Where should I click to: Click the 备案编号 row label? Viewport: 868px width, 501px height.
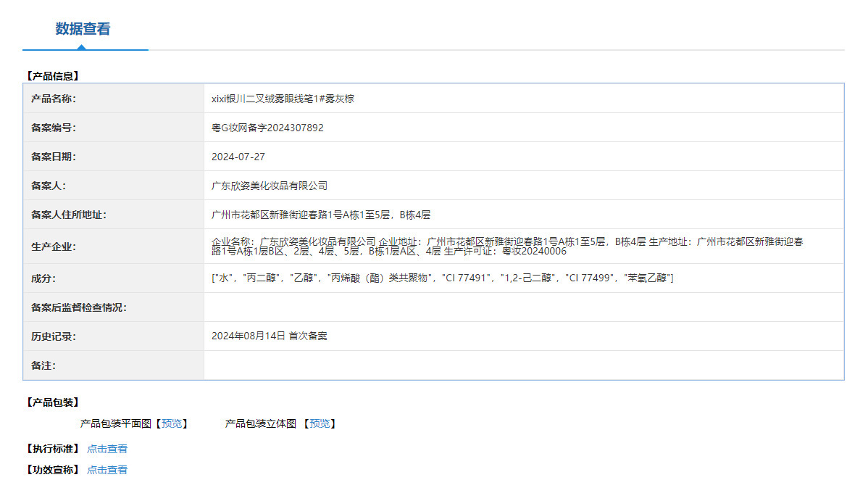[x=53, y=128]
